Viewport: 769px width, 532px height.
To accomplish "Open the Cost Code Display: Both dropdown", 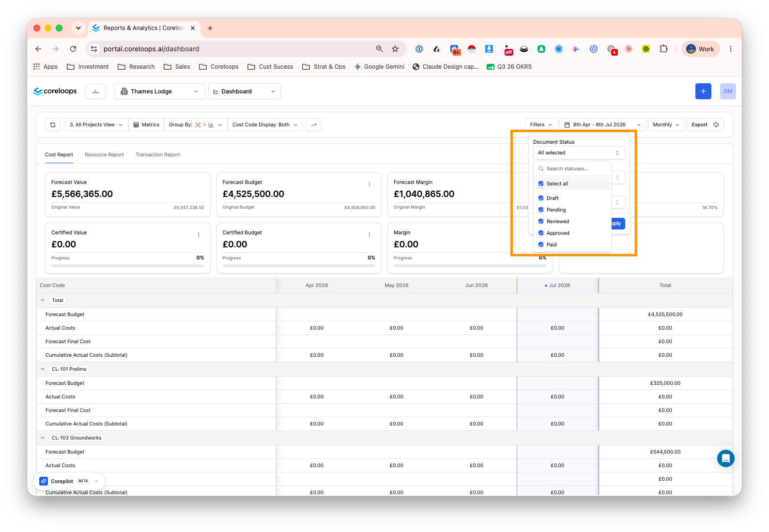I will pyautogui.click(x=265, y=125).
